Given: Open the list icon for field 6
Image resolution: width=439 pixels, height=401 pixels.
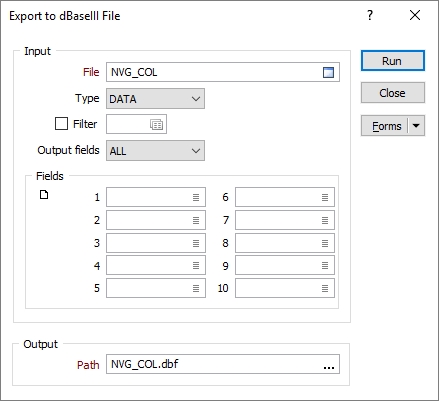Looking at the screenshot, I should pyautogui.click(x=325, y=197).
